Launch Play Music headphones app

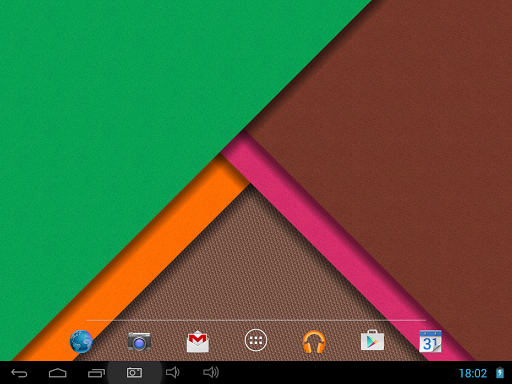(314, 341)
